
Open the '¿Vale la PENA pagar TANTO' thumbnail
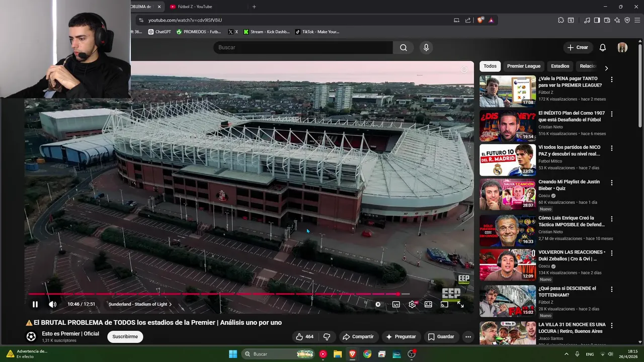tap(507, 91)
